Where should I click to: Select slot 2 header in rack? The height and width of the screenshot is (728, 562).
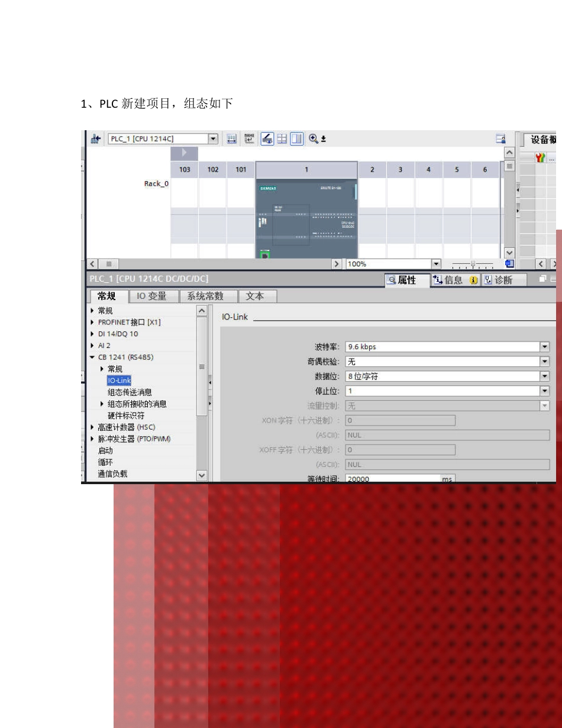[372, 170]
